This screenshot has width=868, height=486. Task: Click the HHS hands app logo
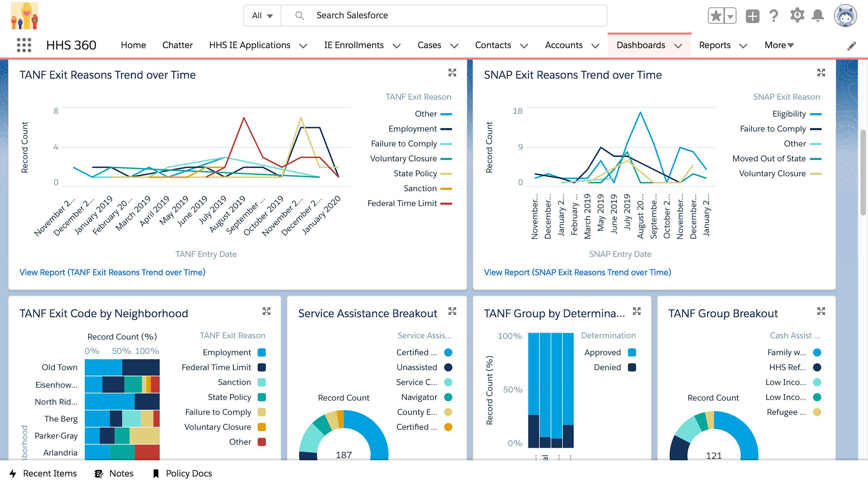[24, 16]
